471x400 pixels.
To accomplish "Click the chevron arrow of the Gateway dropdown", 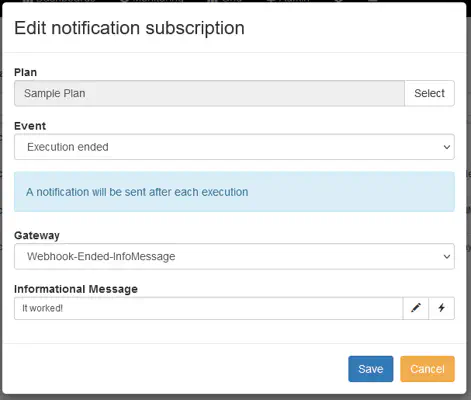I will [447, 257].
